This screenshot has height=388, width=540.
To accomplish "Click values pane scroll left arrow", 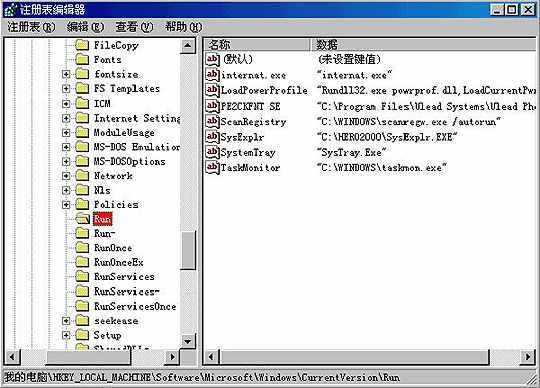I will tap(211, 356).
